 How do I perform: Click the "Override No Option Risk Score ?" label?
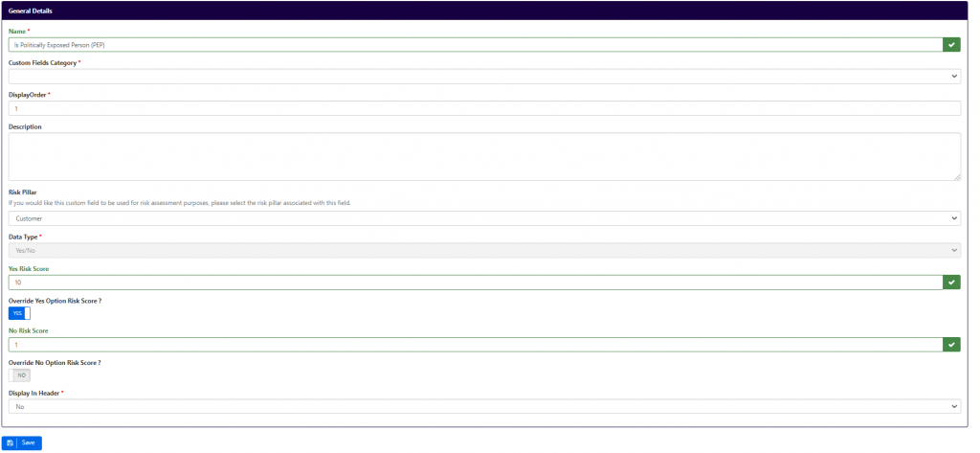(x=55, y=362)
